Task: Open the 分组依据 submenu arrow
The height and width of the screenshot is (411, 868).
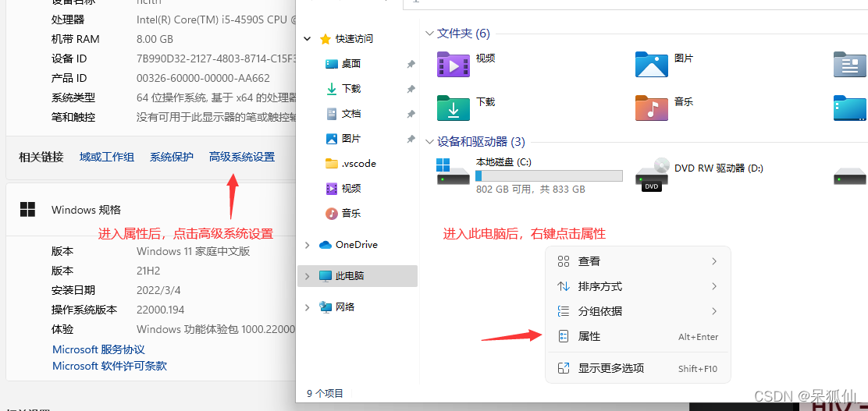Action: [x=714, y=311]
